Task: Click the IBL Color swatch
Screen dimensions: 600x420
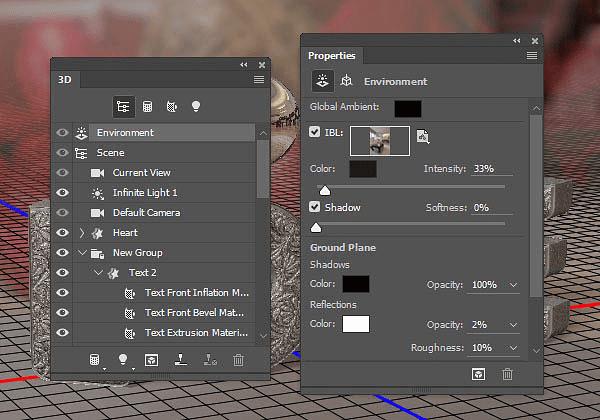Action: [363, 169]
